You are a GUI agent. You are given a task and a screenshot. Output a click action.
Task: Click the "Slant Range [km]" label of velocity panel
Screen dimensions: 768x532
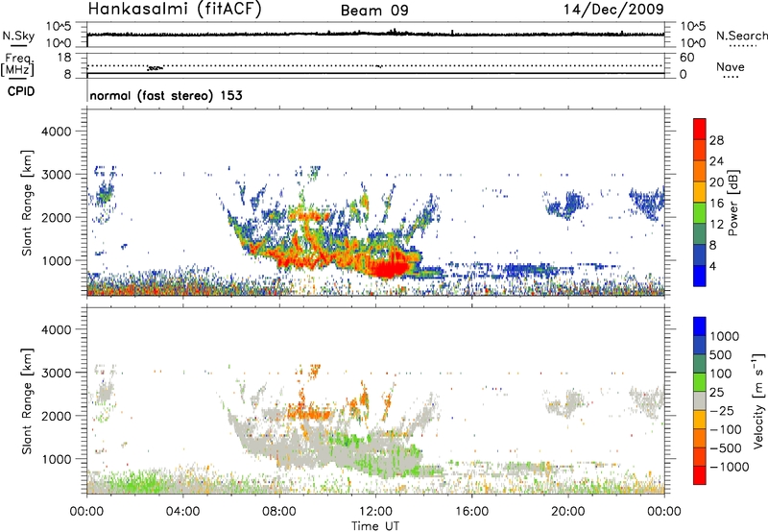point(27,401)
